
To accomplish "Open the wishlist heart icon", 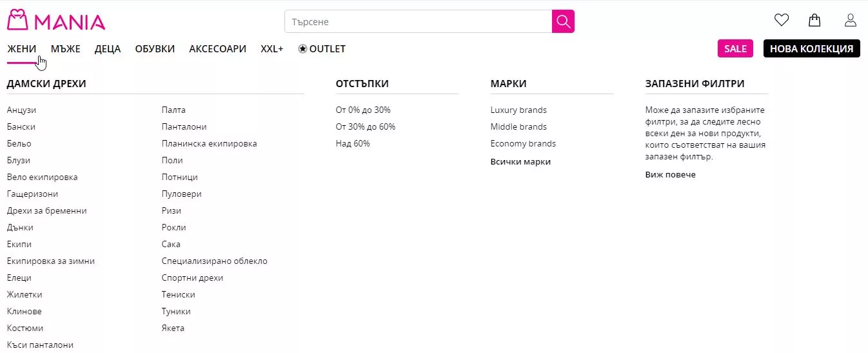I will click(782, 21).
